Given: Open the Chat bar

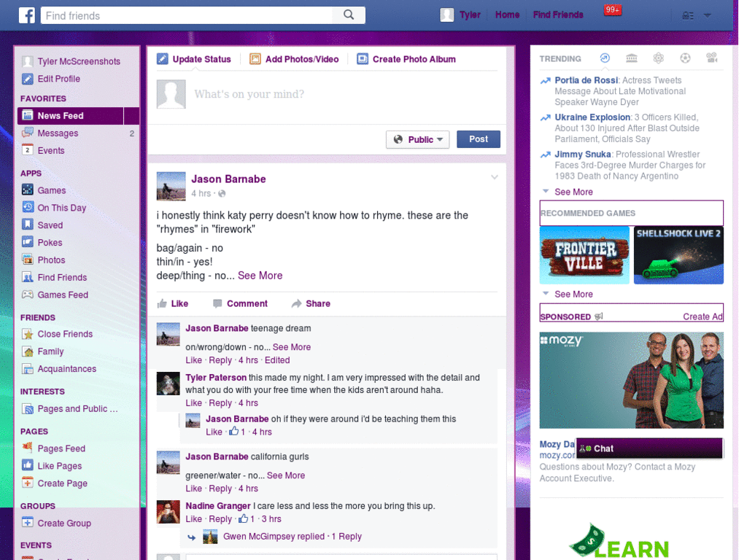Looking at the screenshot, I should [x=649, y=448].
